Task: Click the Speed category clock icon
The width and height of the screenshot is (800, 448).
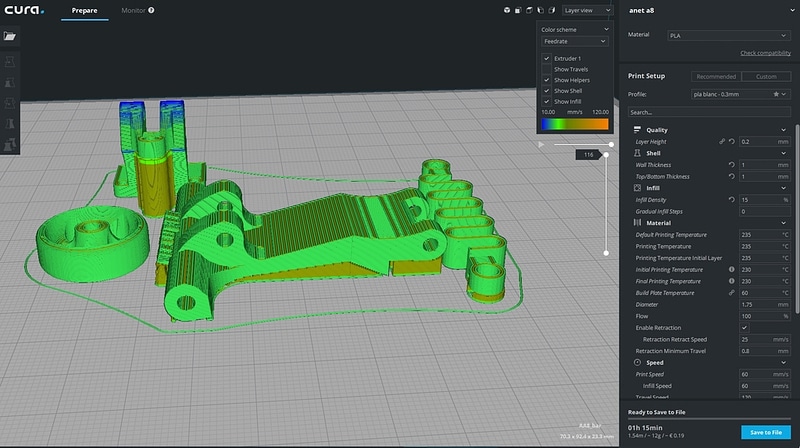Action: click(637, 362)
